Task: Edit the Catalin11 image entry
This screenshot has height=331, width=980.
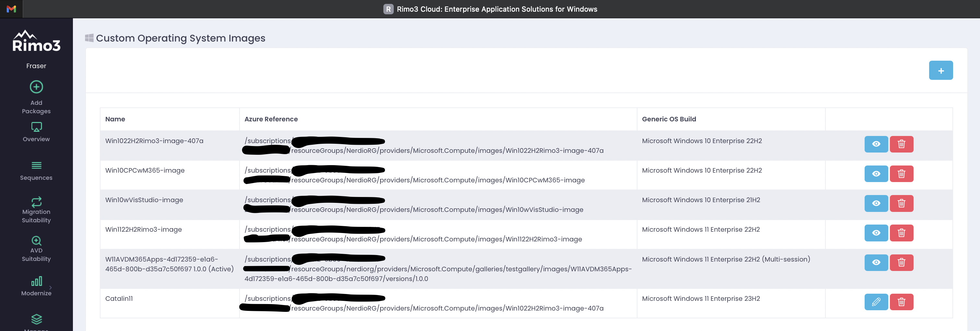Action: (x=876, y=302)
